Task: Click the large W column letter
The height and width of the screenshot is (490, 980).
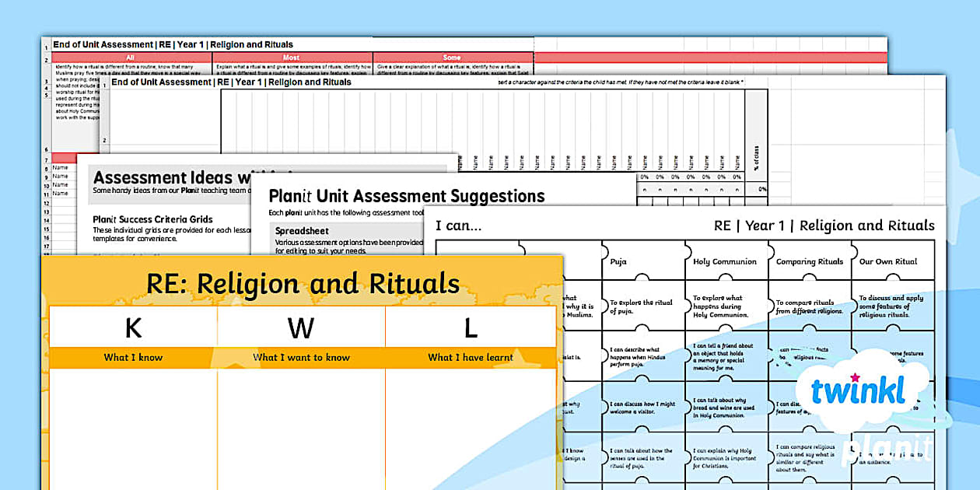Action: click(x=301, y=328)
